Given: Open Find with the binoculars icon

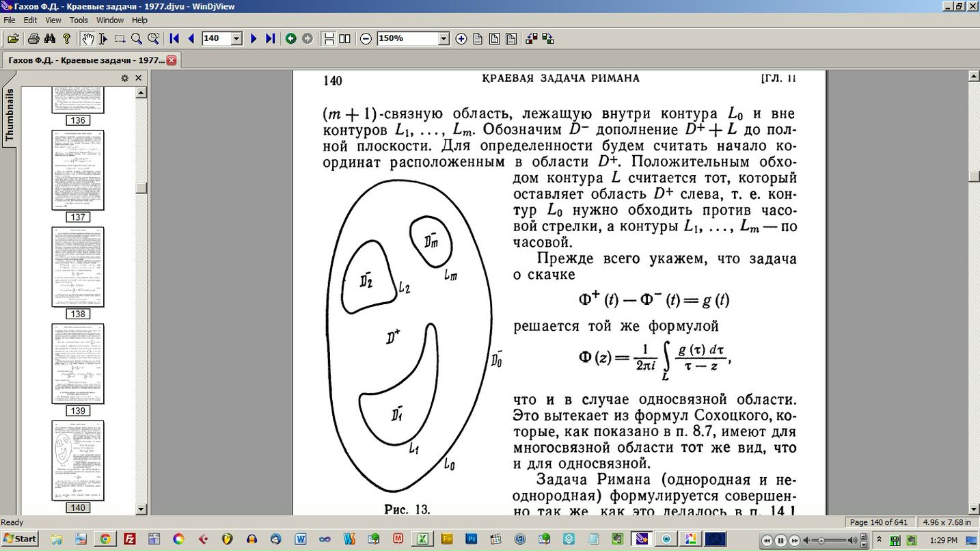Looking at the screenshot, I should [x=50, y=39].
